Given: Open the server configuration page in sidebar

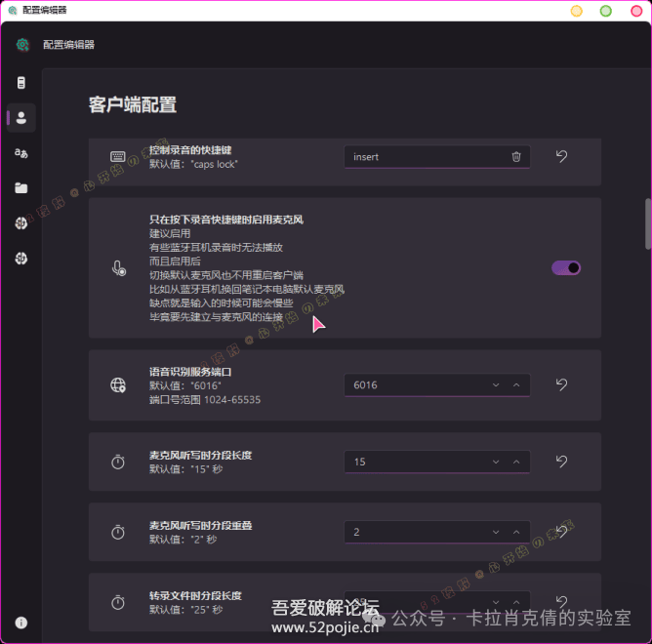Looking at the screenshot, I should pyautogui.click(x=20, y=83).
